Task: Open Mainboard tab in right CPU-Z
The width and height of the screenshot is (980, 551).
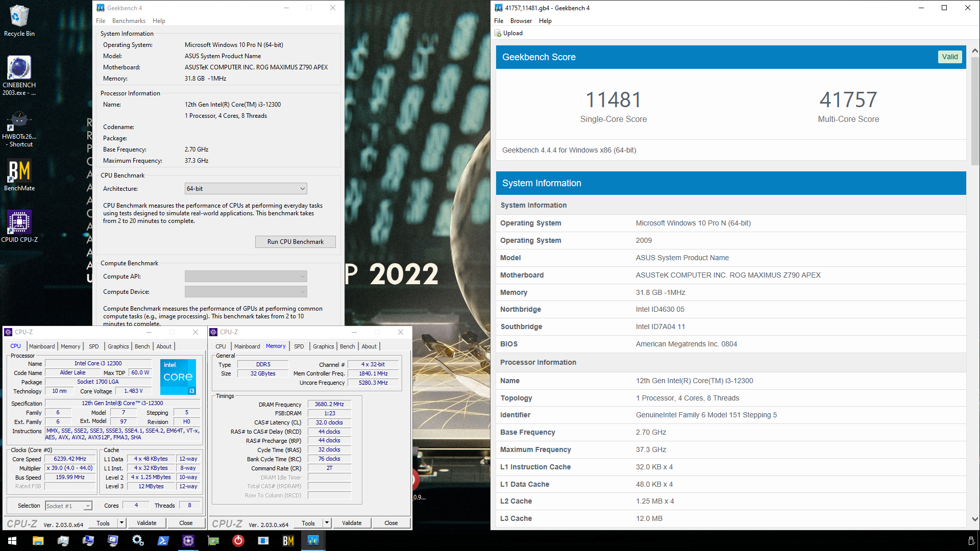Action: click(247, 346)
